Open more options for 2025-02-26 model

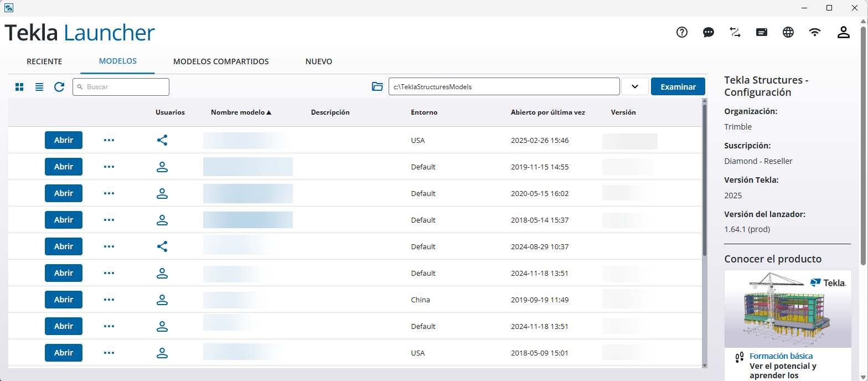pos(109,140)
